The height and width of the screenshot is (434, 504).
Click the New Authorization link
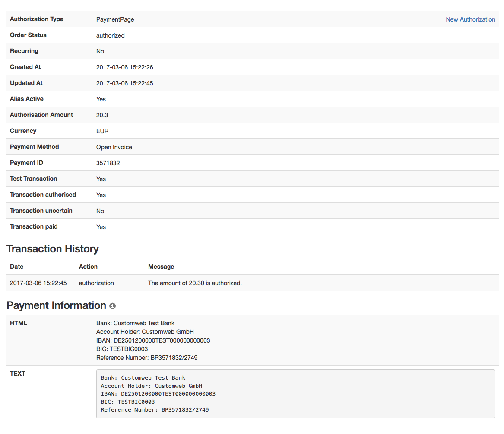point(470,19)
